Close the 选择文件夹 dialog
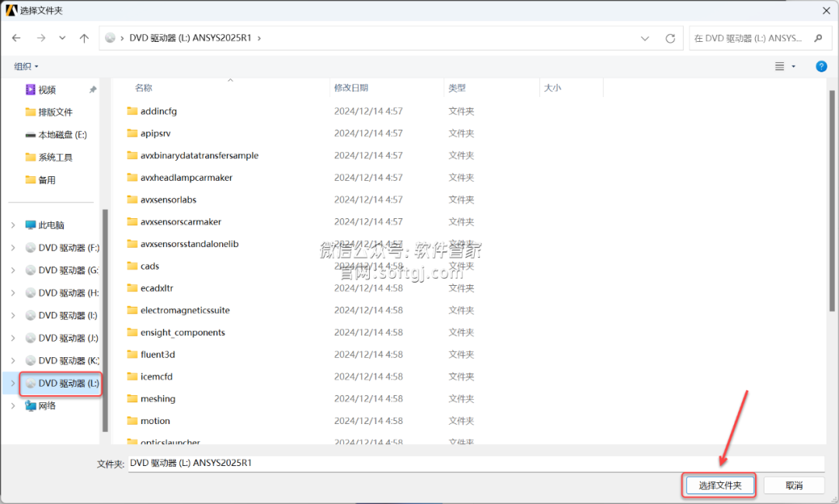839x504 pixels. (826, 10)
